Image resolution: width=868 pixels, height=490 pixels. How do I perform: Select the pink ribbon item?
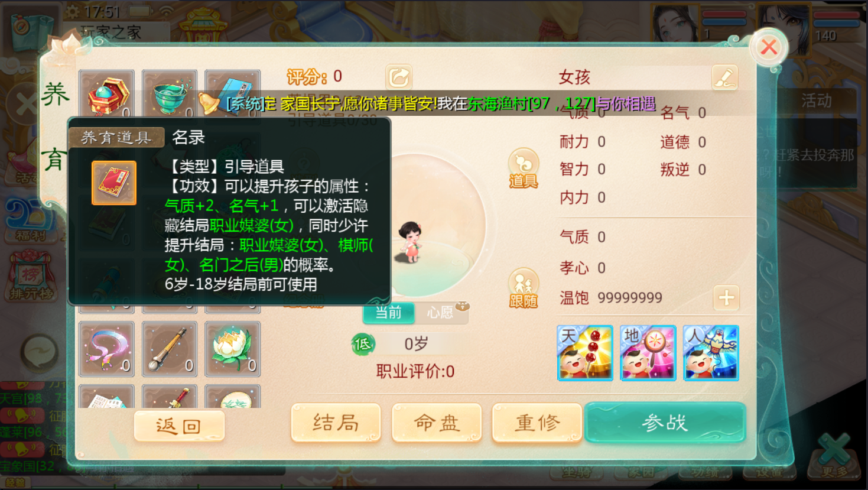tap(106, 349)
